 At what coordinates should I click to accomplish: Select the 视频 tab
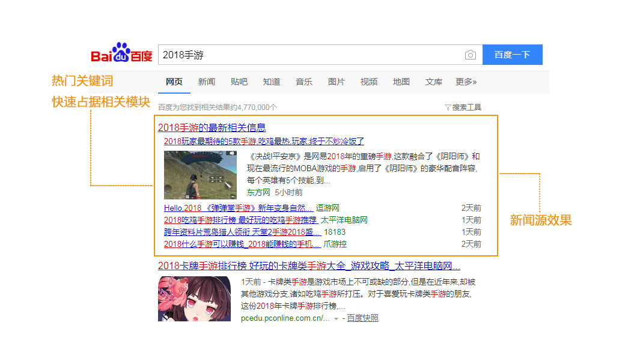[x=369, y=82]
